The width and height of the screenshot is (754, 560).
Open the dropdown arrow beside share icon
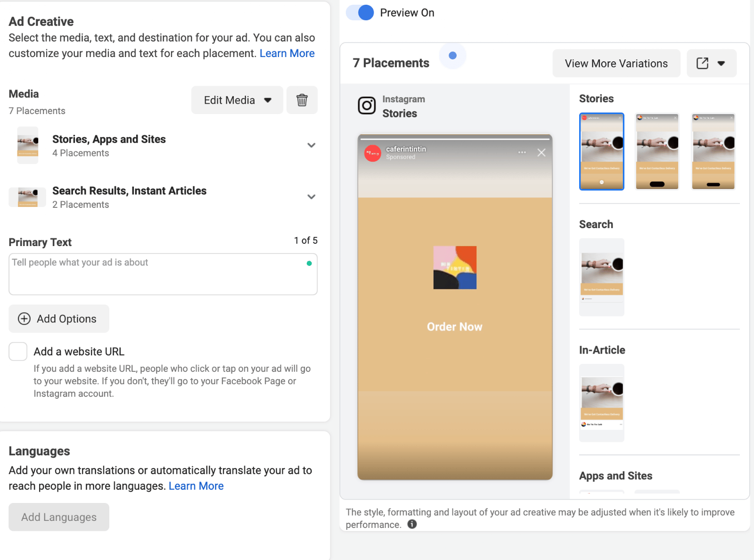(721, 63)
